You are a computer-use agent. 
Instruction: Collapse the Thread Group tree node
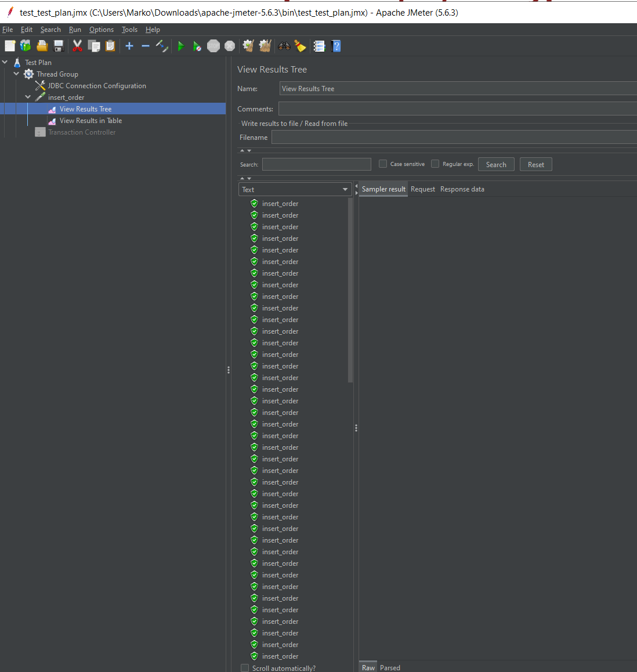click(x=16, y=74)
